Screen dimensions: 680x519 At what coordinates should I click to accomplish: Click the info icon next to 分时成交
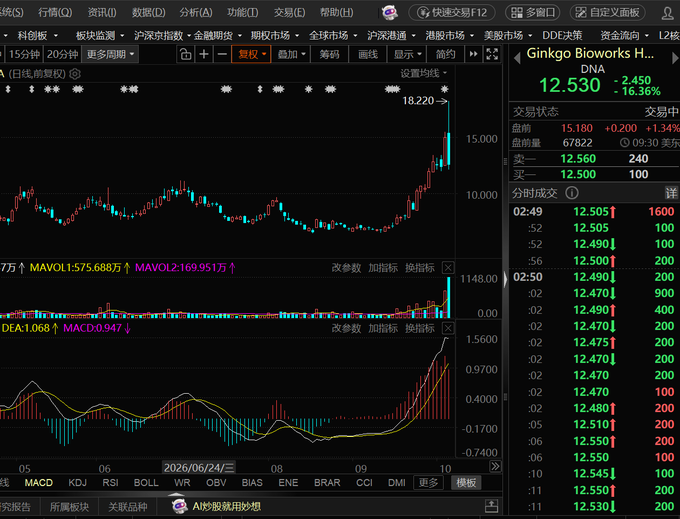click(x=572, y=193)
